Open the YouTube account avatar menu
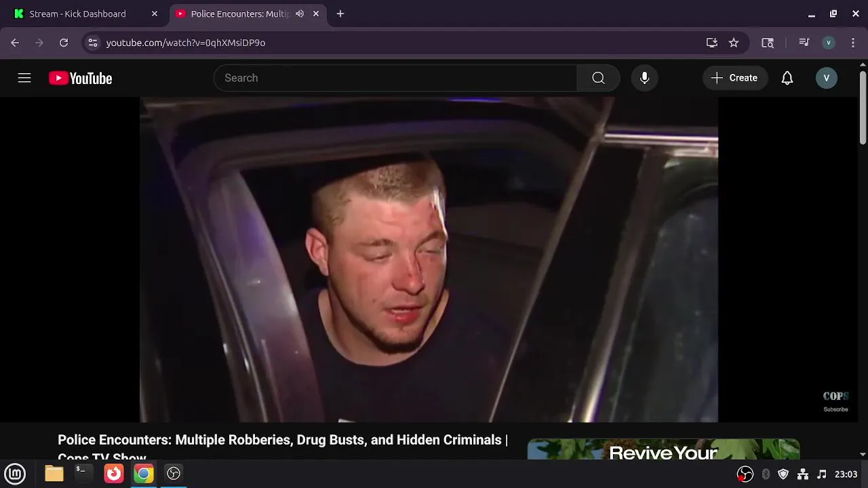Screen dimensions: 868x488 [x=826, y=78]
